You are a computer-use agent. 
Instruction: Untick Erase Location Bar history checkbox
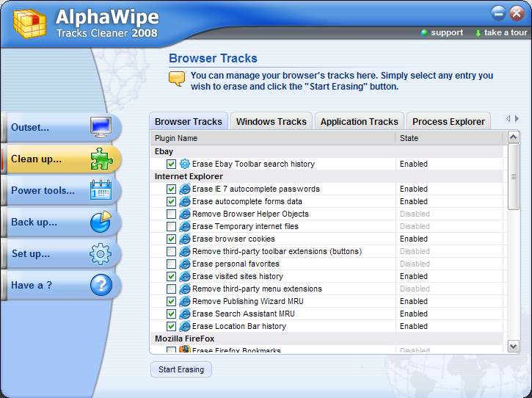(171, 326)
